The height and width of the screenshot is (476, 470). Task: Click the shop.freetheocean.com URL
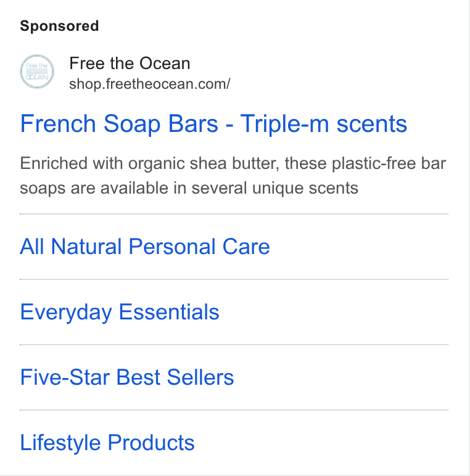point(150,84)
